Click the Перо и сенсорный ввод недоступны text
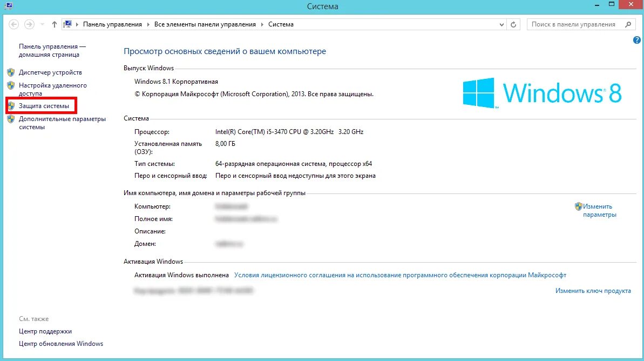The image size is (644, 361). [295, 176]
